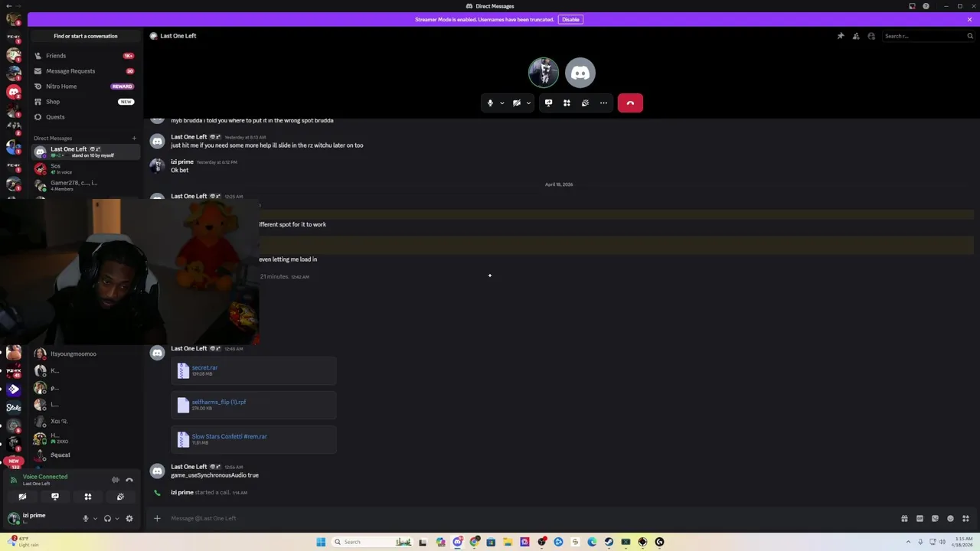The image size is (980, 551).
Task: Open output device arrow in user panel
Action: (x=117, y=518)
